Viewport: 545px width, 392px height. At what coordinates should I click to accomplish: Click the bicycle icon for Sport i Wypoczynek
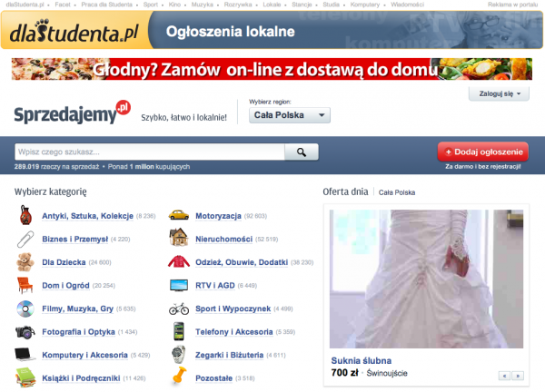(x=179, y=309)
